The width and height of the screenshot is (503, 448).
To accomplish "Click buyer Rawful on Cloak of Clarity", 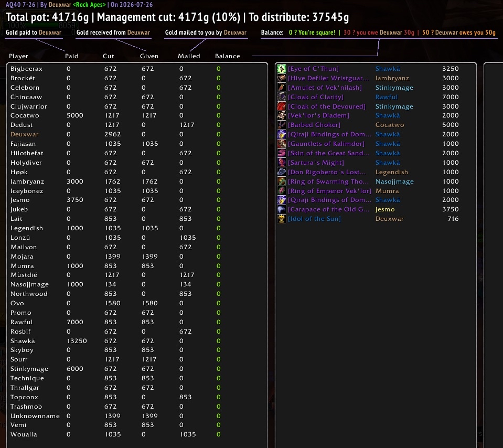I will (386, 97).
